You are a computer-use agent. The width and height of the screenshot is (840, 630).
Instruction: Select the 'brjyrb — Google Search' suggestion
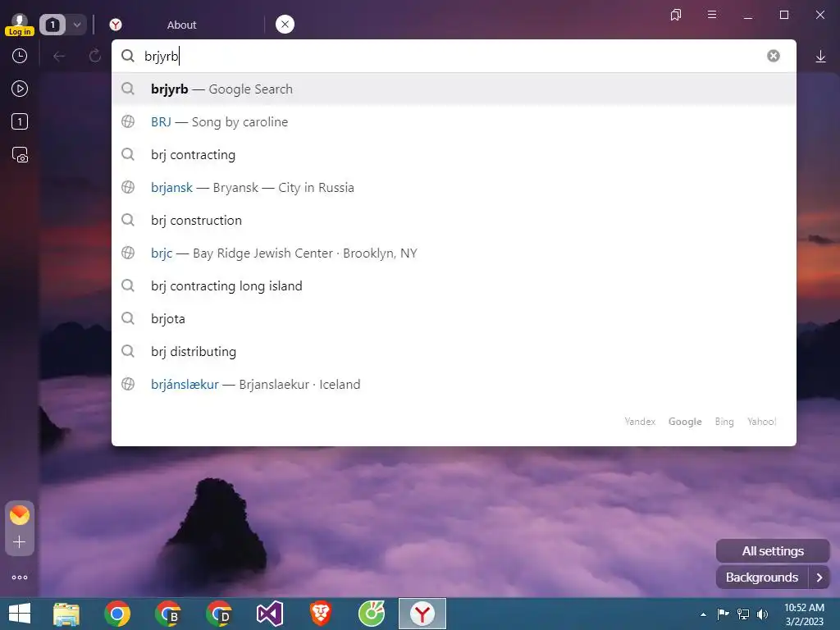click(454, 89)
